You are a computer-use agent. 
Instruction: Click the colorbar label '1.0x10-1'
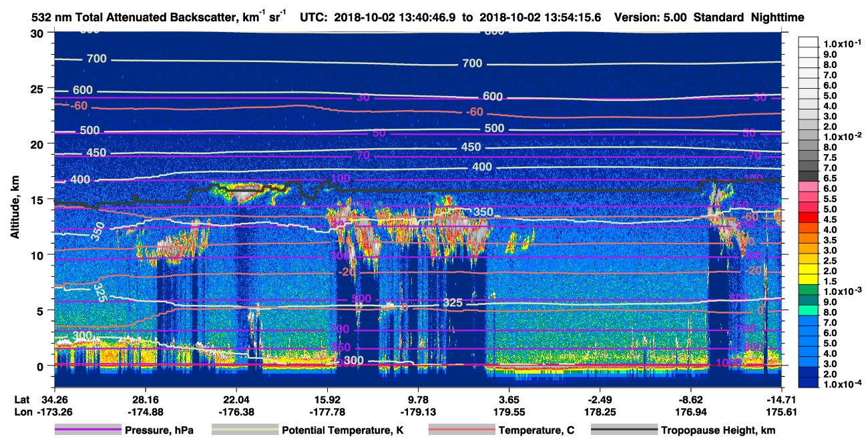(842, 43)
